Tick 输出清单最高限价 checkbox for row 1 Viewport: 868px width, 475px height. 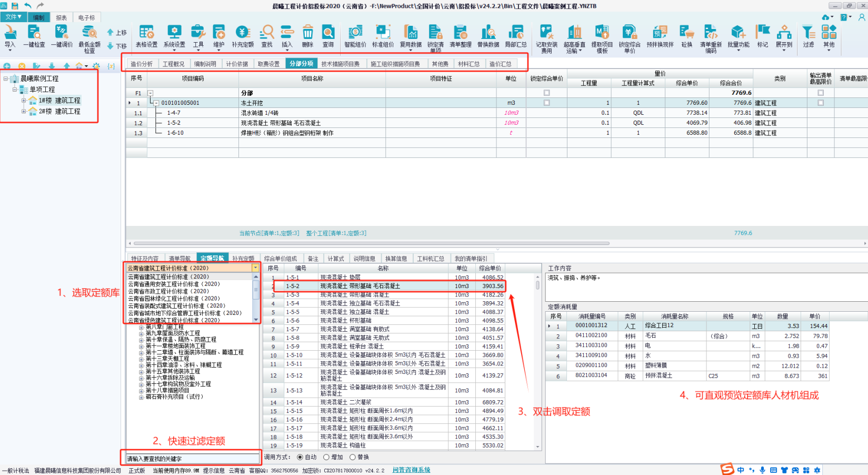pyautogui.click(x=820, y=103)
